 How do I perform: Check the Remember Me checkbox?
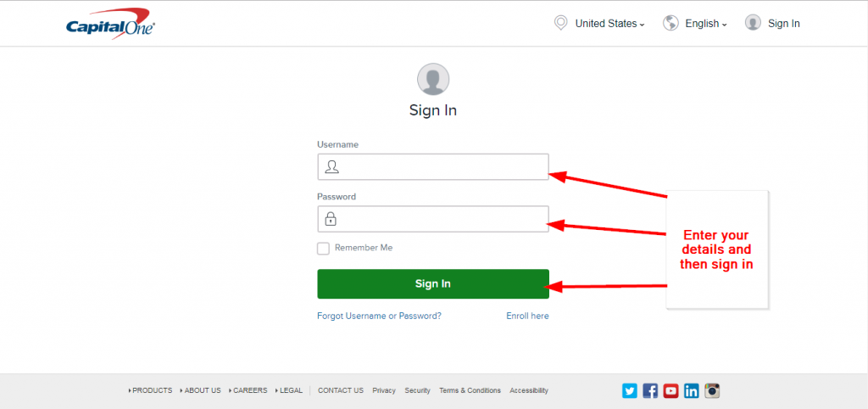[323, 249]
